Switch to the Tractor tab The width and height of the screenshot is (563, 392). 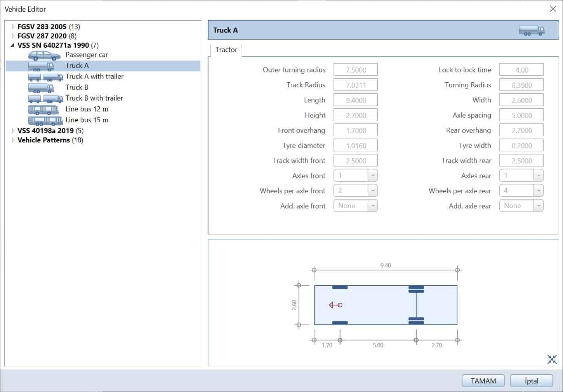[x=226, y=50]
